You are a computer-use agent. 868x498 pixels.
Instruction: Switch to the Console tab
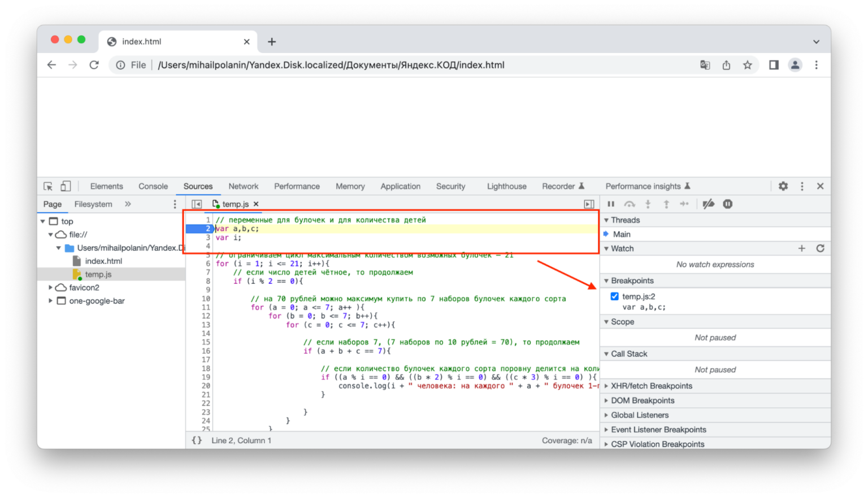point(153,186)
